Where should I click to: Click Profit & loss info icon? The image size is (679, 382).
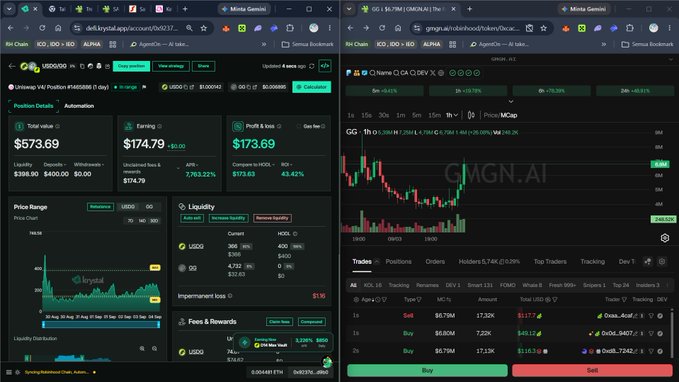(279, 126)
